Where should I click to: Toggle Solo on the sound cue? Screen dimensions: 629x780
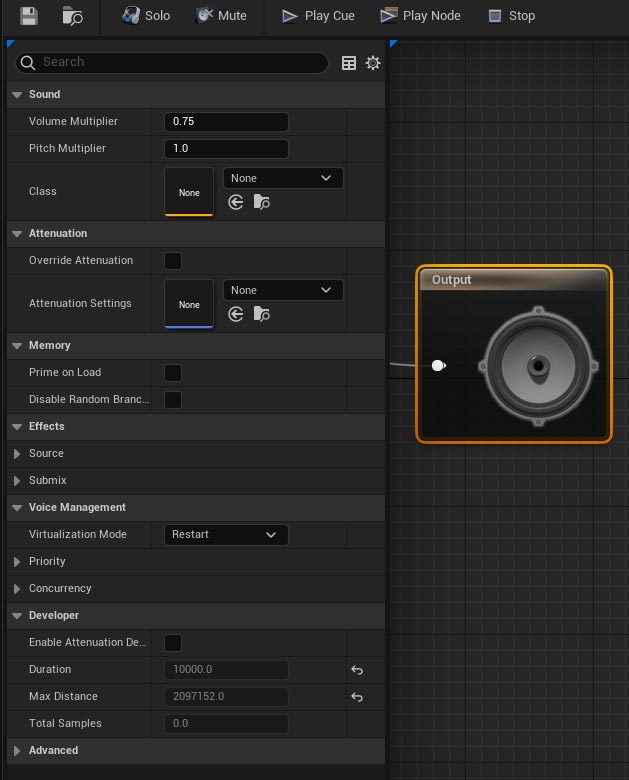[146, 16]
